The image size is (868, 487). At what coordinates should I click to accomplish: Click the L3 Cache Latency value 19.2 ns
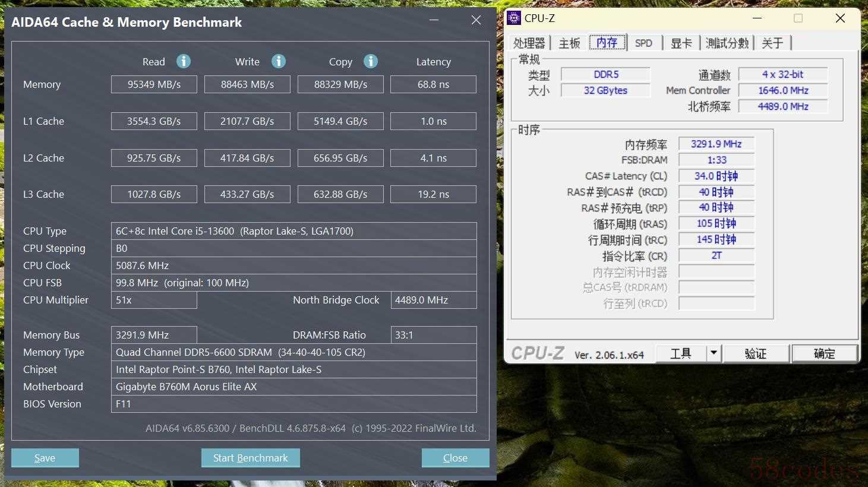433,194
